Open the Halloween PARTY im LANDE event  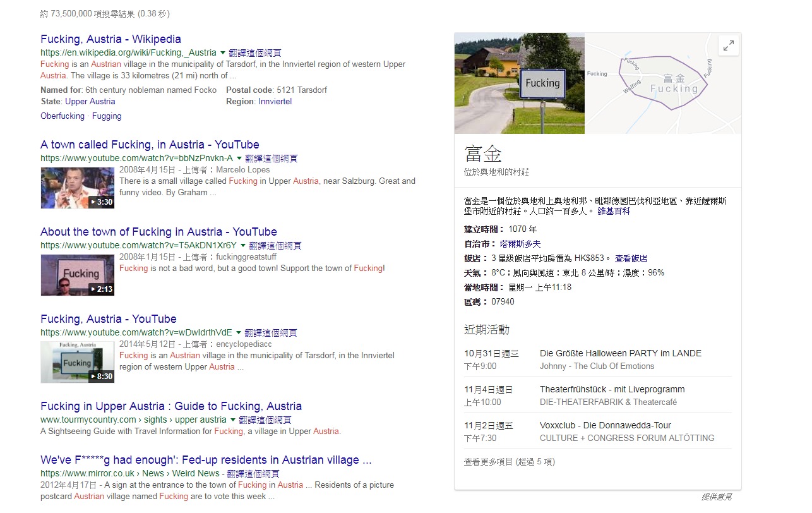point(621,353)
